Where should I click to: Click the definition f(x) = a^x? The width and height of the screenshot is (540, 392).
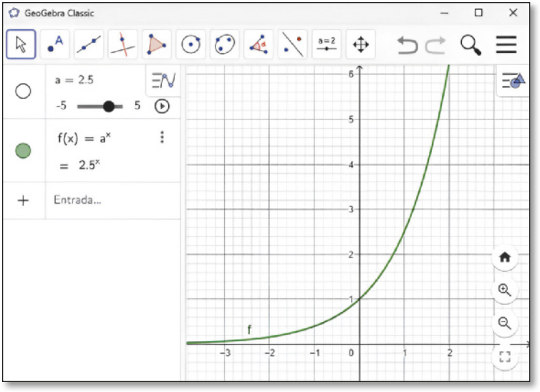coord(85,138)
